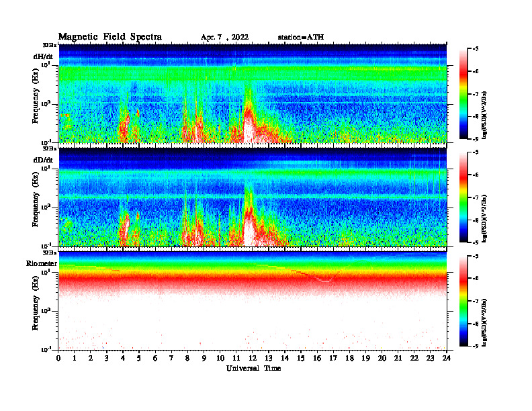Click the "Magnetic Field Spectra" title
The height and width of the screenshot is (411, 532).
point(110,37)
